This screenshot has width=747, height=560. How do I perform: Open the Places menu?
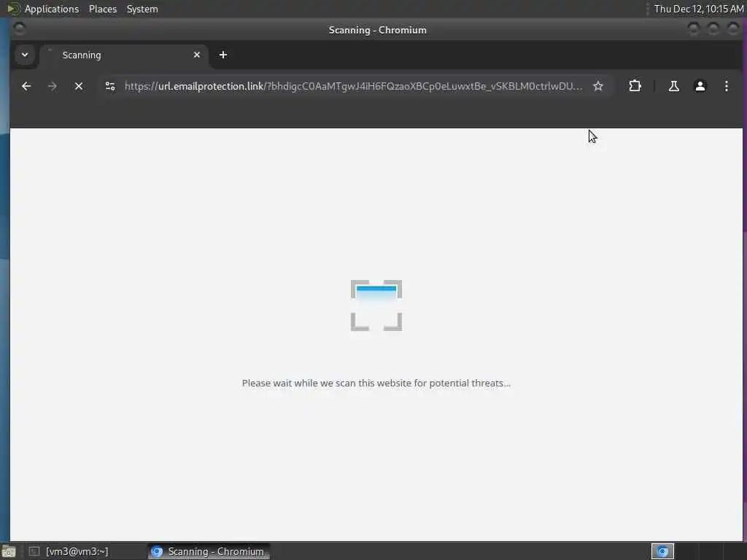tap(103, 9)
